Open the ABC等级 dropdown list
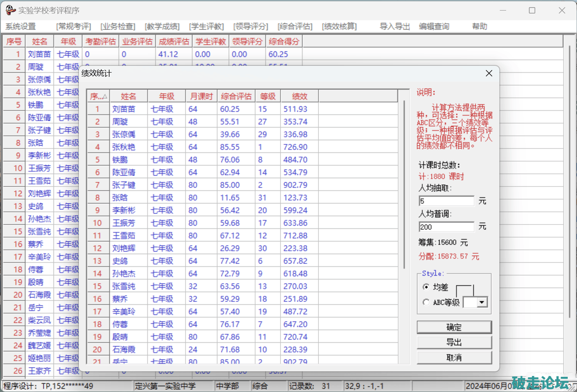Screen dimensions: 577x392 [482, 302]
